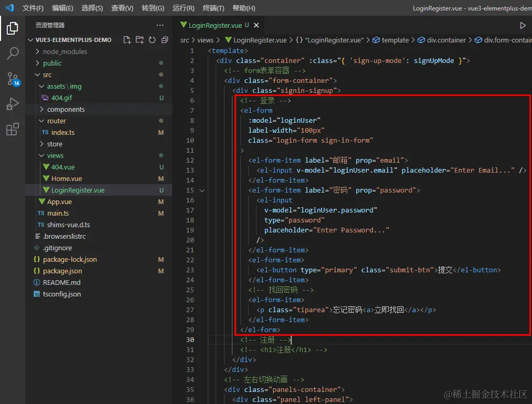
Task: Open main.ts file
Action: pos(99,213)
